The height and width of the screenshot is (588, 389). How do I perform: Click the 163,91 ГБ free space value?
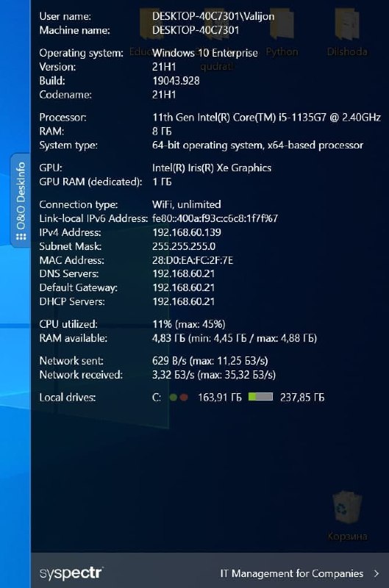pyautogui.click(x=219, y=397)
